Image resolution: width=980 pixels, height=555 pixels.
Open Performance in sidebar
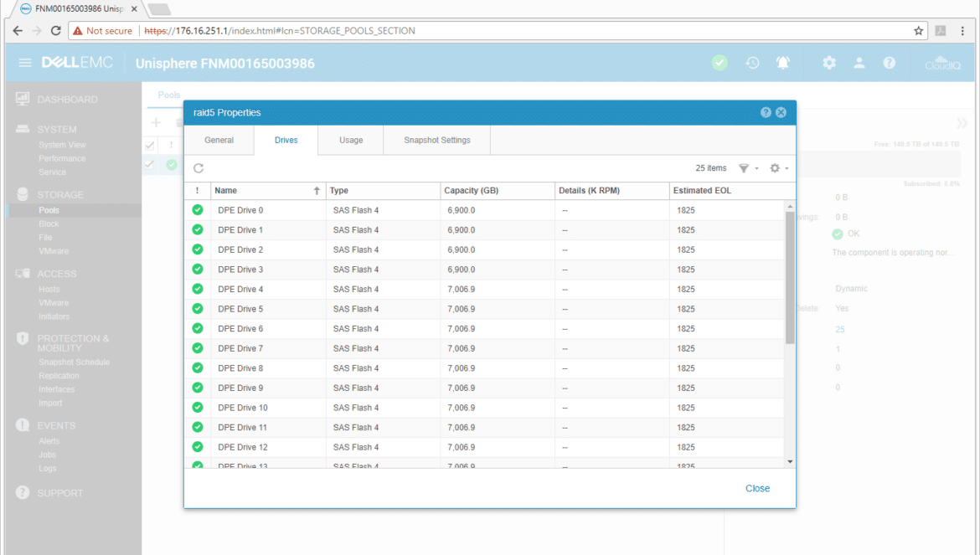click(62, 158)
